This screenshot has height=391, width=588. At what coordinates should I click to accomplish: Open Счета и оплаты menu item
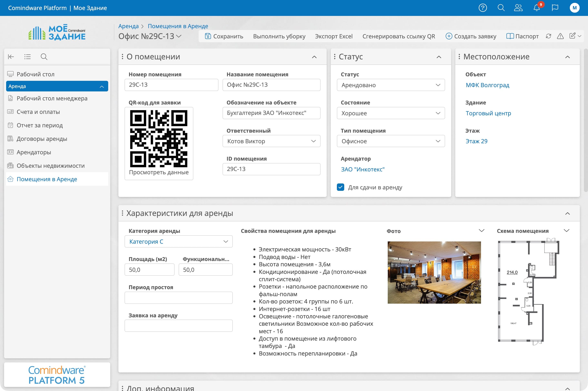click(38, 112)
